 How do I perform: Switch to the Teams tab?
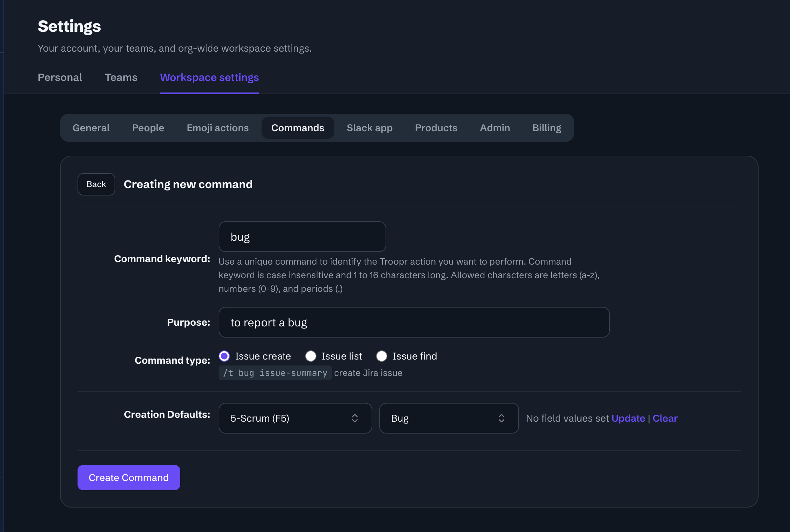(x=121, y=77)
